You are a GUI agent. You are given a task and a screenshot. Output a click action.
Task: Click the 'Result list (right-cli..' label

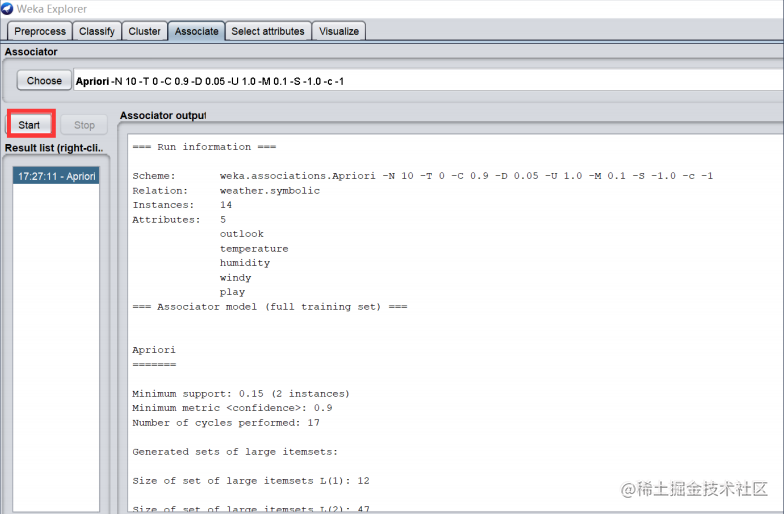click(x=54, y=148)
